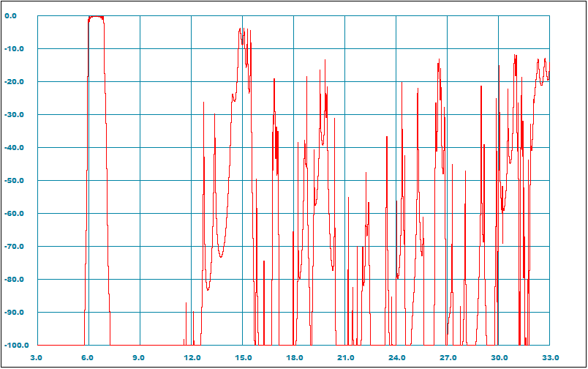Click the 6.0 label on the x-axis
This screenshot has height=369, width=588.
87,358
